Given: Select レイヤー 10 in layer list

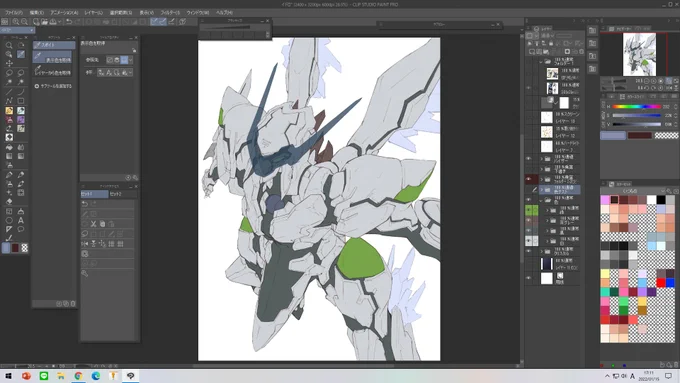Looking at the screenshot, I should [559, 118].
